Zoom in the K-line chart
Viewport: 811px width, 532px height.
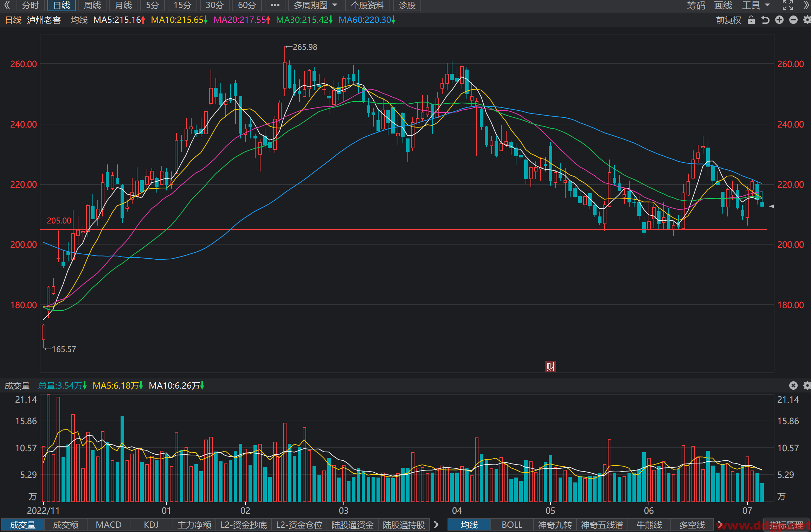tap(779, 20)
